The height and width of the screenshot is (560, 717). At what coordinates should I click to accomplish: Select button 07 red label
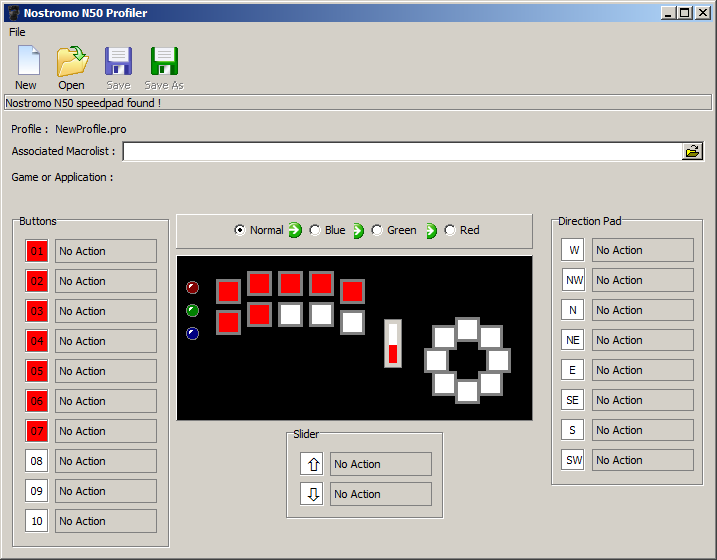[37, 431]
